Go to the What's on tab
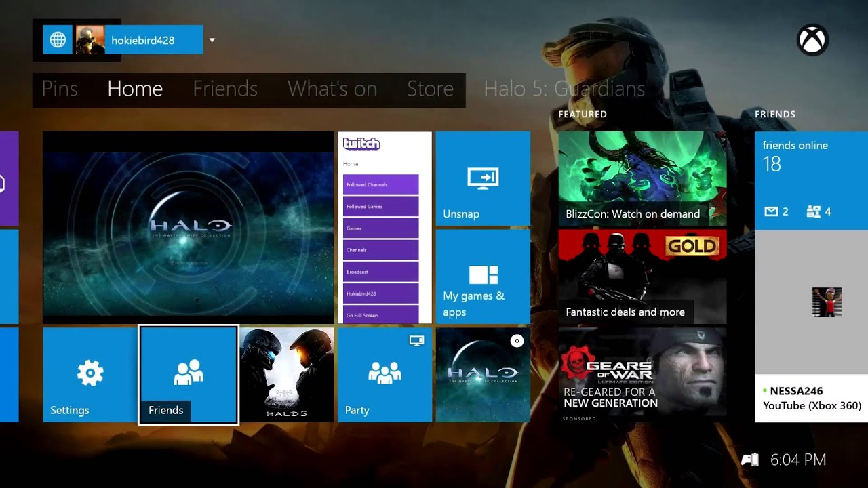The height and width of the screenshot is (488, 868). (x=332, y=89)
